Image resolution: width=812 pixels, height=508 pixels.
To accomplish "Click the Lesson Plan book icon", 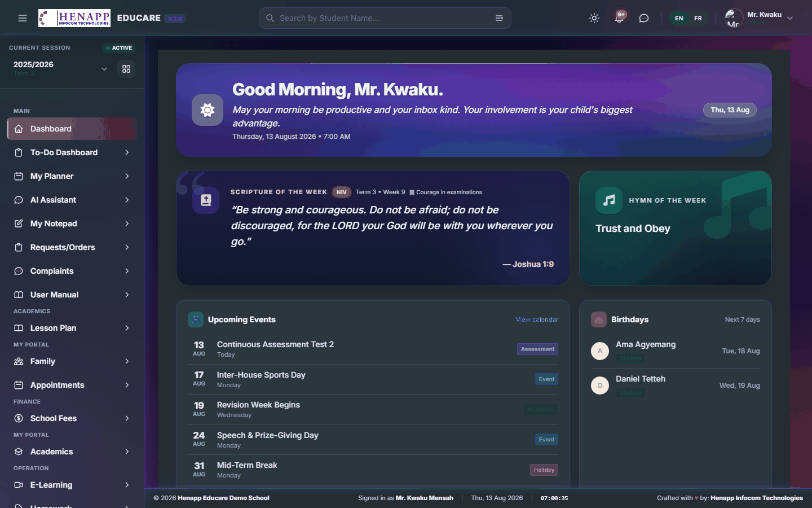I will [19, 328].
